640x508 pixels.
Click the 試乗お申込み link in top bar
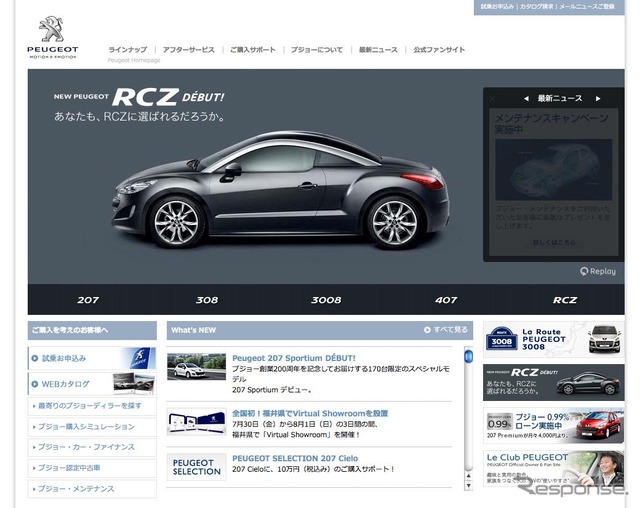pos(497,7)
